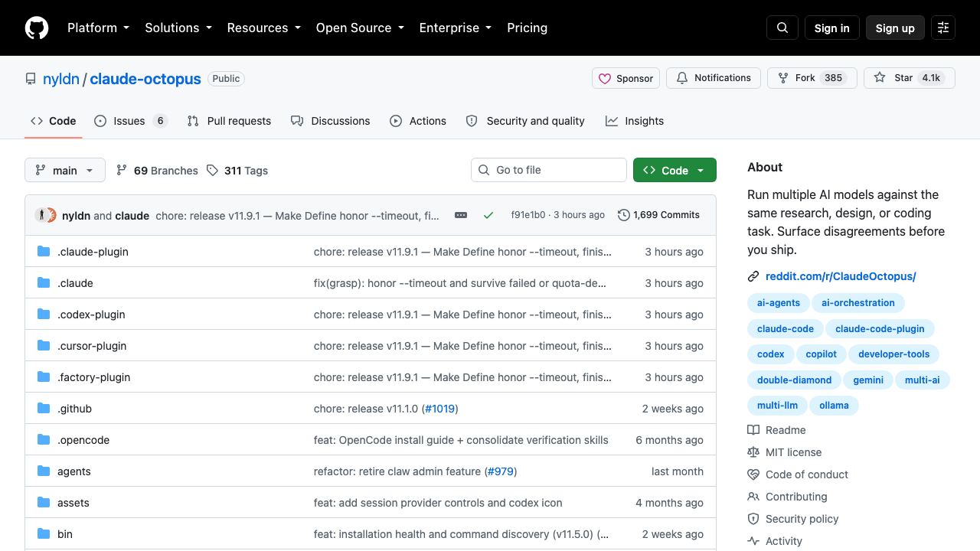Screen dimensions: 980x551
Task: Open the search magnifier icon button
Action: point(782,28)
